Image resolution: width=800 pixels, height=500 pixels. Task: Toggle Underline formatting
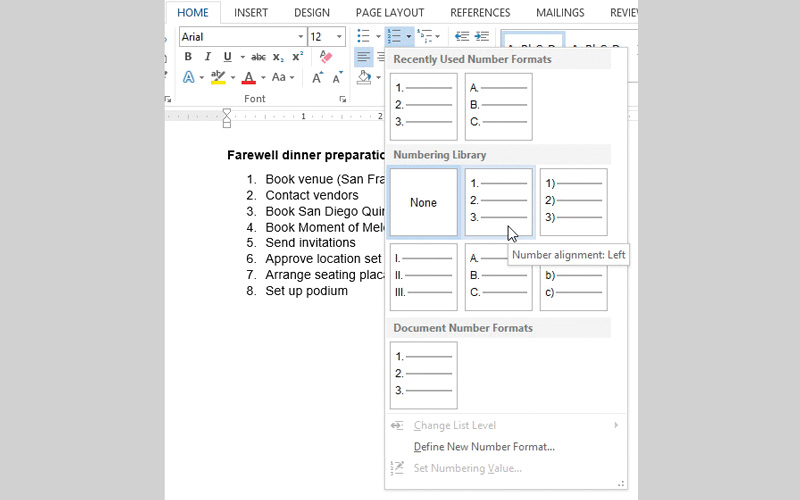227,57
